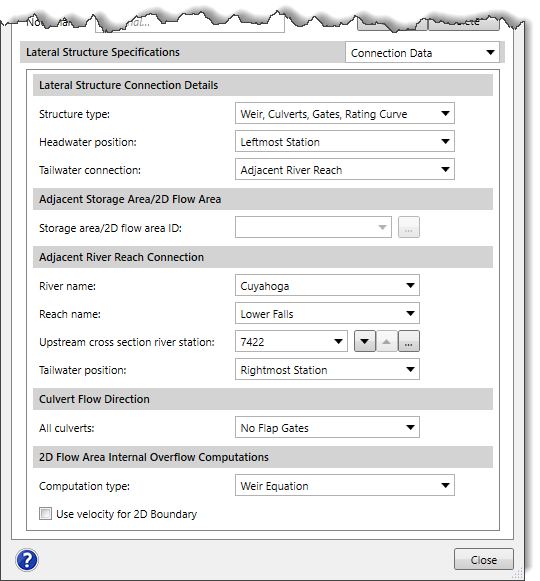The height and width of the screenshot is (581, 540).
Task: Click the Culvert Flow Direction heading
Action: click(x=94, y=399)
